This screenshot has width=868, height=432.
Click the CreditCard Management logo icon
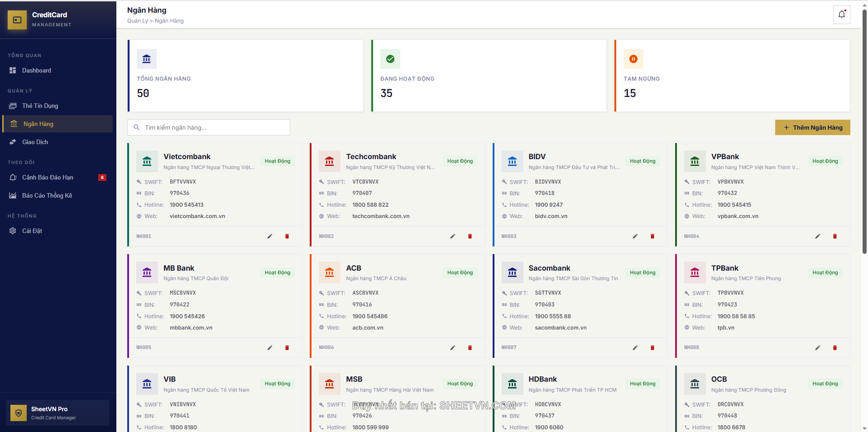coord(17,20)
